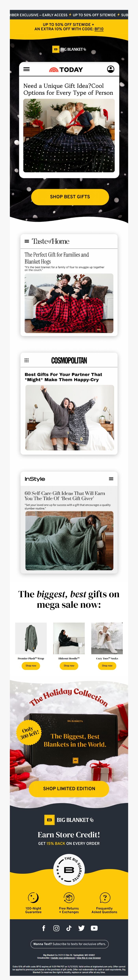Click the 100-Night Guarantee moon icon

pos(33,897)
